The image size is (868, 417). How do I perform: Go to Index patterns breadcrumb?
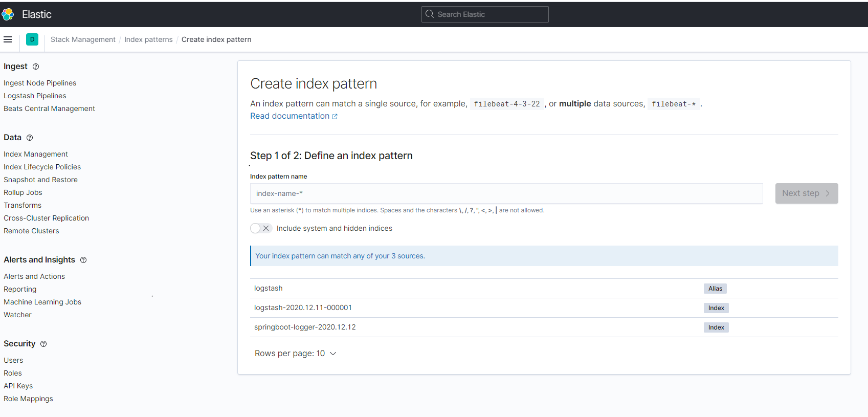[148, 39]
